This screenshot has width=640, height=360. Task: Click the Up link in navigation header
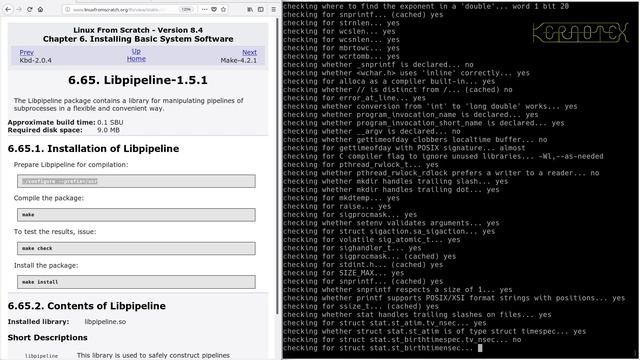136,51
